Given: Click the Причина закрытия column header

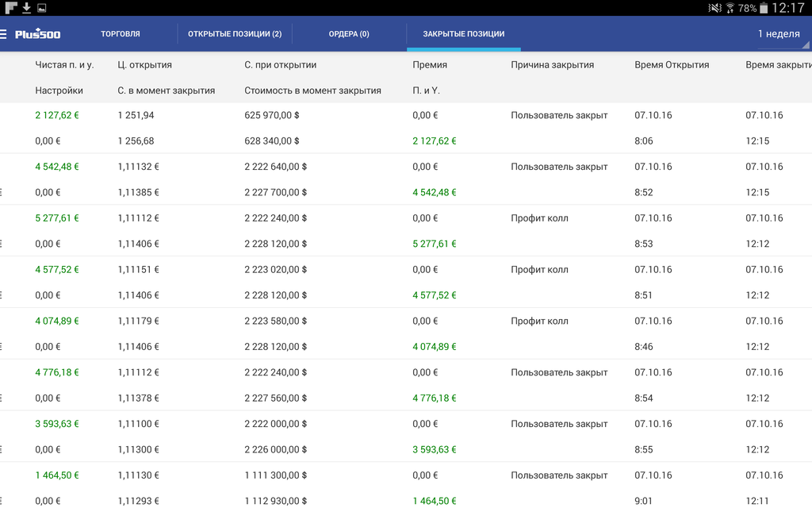Looking at the screenshot, I should pos(552,65).
